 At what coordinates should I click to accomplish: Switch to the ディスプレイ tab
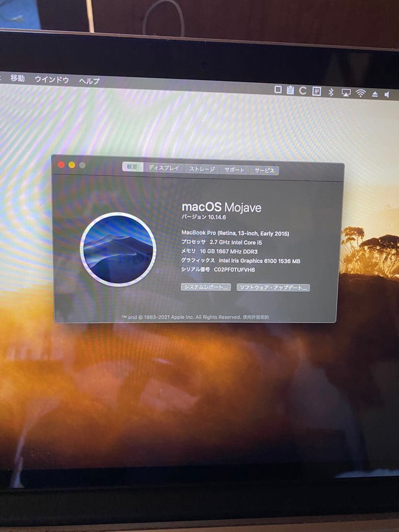(163, 168)
